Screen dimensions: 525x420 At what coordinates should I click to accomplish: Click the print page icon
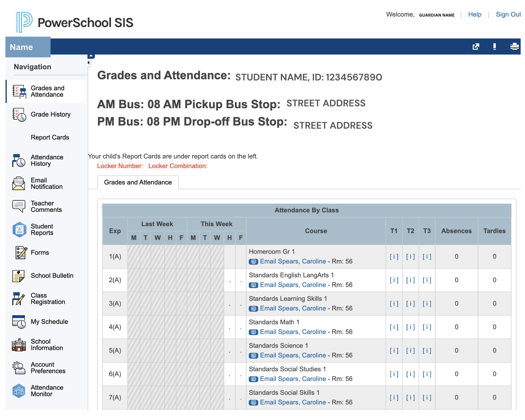514,46
